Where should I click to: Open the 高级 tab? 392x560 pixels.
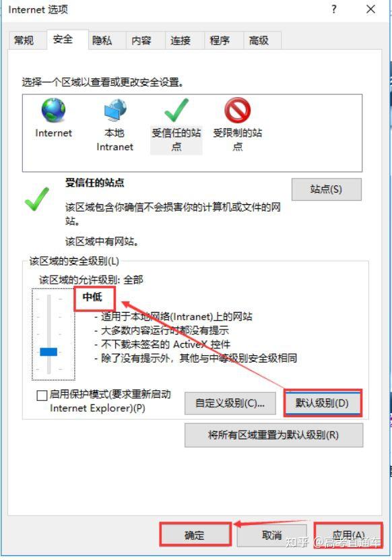tap(259, 40)
